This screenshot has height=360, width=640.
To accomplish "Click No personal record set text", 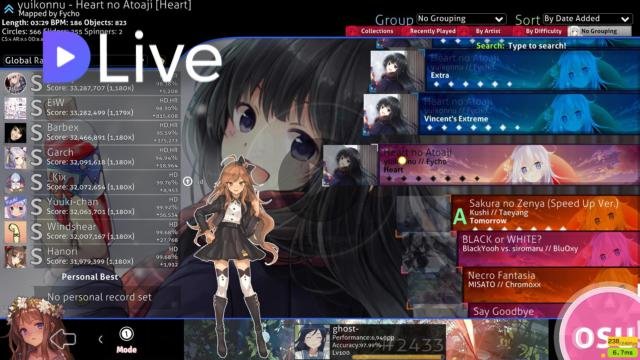I will [99, 297].
